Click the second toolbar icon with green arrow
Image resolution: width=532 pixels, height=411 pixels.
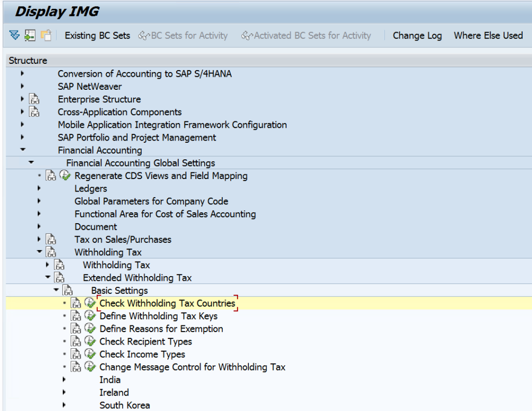(30, 35)
